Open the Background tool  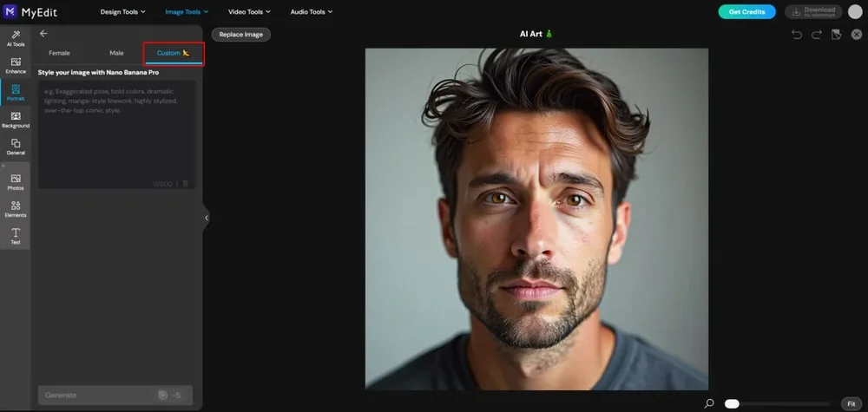pos(15,120)
